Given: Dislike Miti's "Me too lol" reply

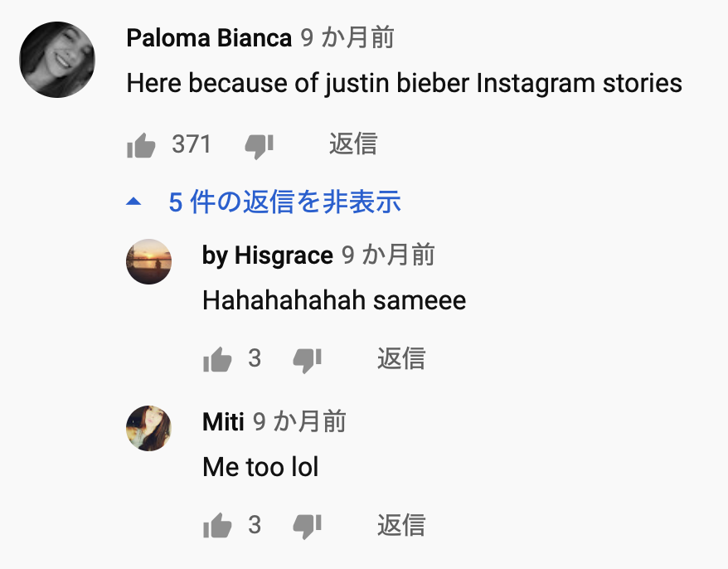Looking at the screenshot, I should pyautogui.click(x=307, y=526).
